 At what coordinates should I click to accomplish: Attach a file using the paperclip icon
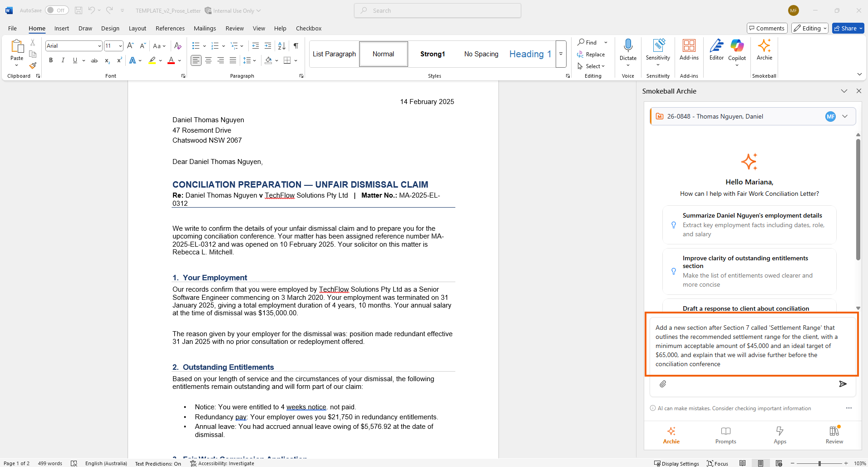coord(663,384)
